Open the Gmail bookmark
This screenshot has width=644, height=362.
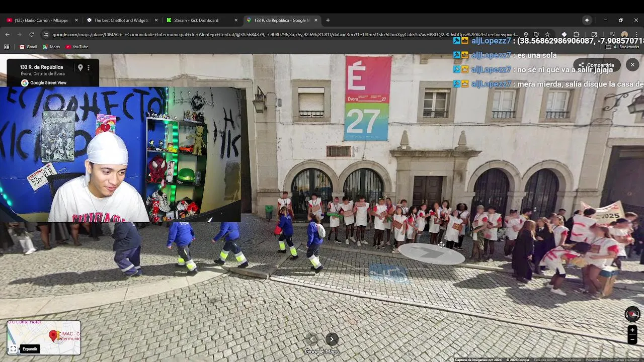point(28,47)
